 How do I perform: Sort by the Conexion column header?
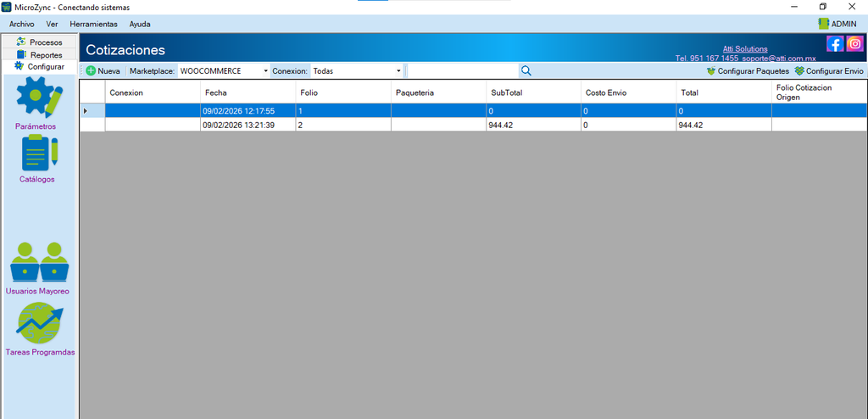153,92
